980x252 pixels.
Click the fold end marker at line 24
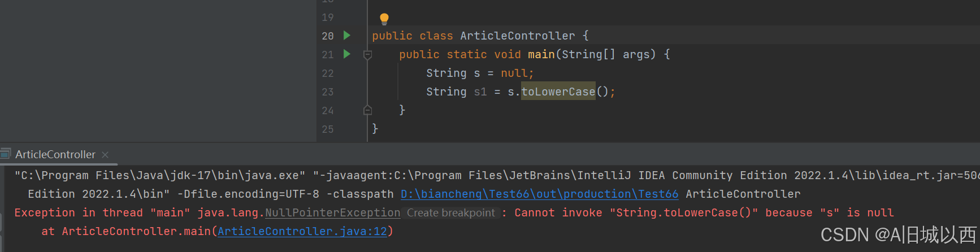367,110
